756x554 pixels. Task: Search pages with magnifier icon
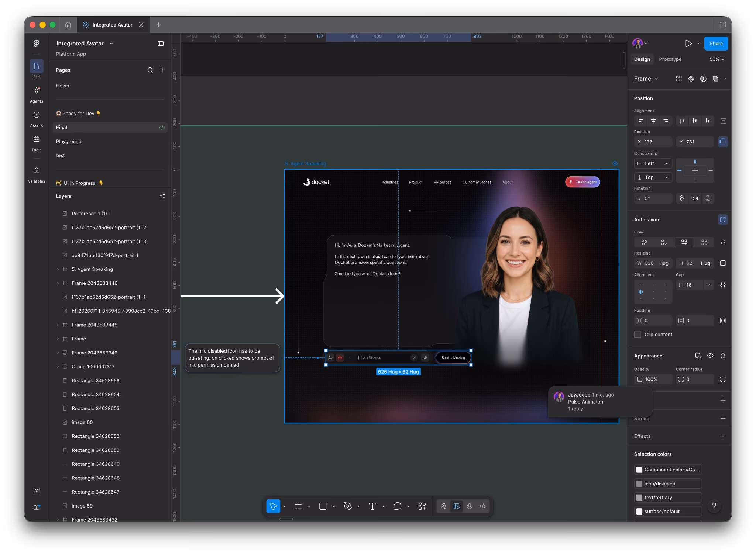[150, 70]
